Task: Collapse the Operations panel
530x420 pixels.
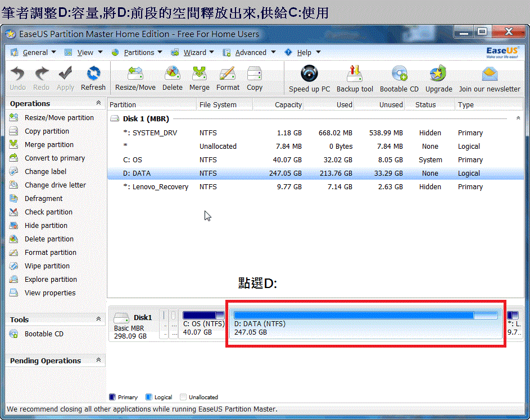Action: point(98,103)
